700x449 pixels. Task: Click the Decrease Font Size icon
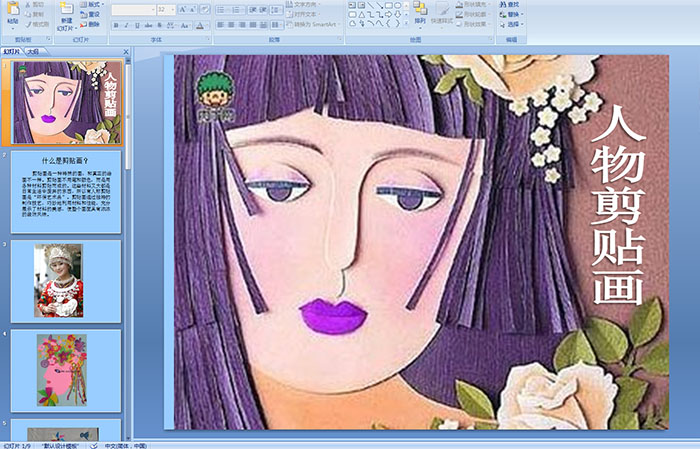pos(193,9)
